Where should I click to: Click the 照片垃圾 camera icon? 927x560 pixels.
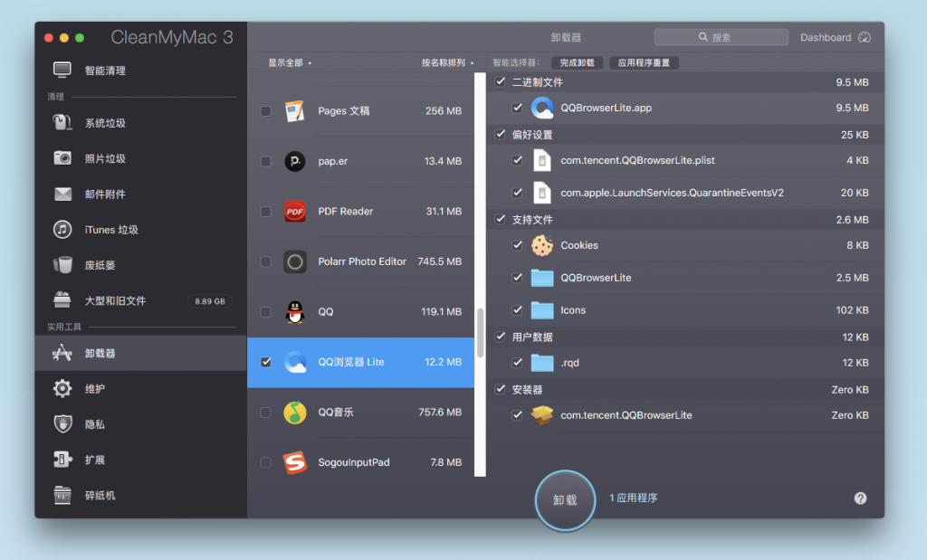coord(62,158)
